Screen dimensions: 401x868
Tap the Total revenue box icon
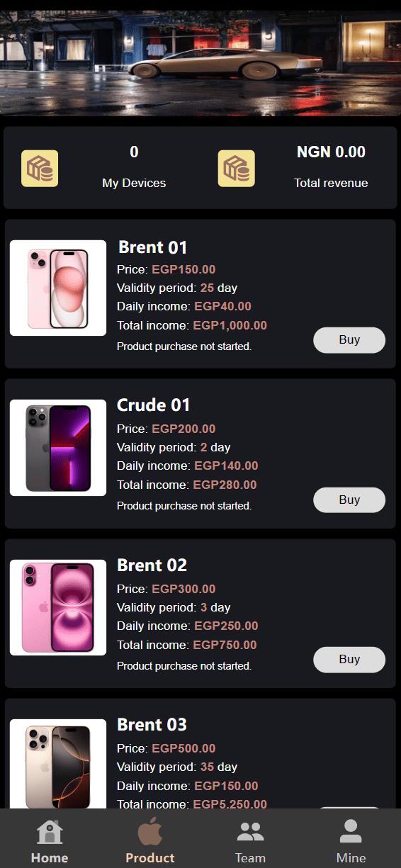click(236, 169)
